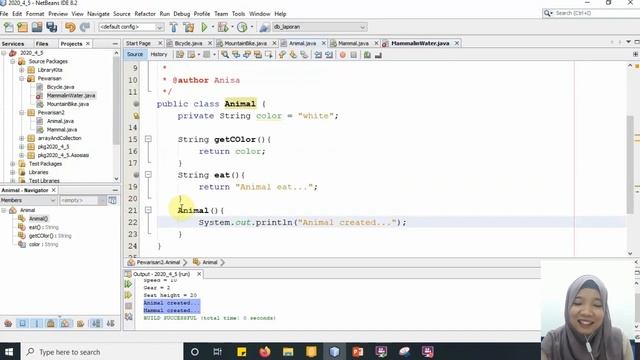Close the Animal.java editor tab
The width and height of the screenshot is (640, 360).
point(324,43)
